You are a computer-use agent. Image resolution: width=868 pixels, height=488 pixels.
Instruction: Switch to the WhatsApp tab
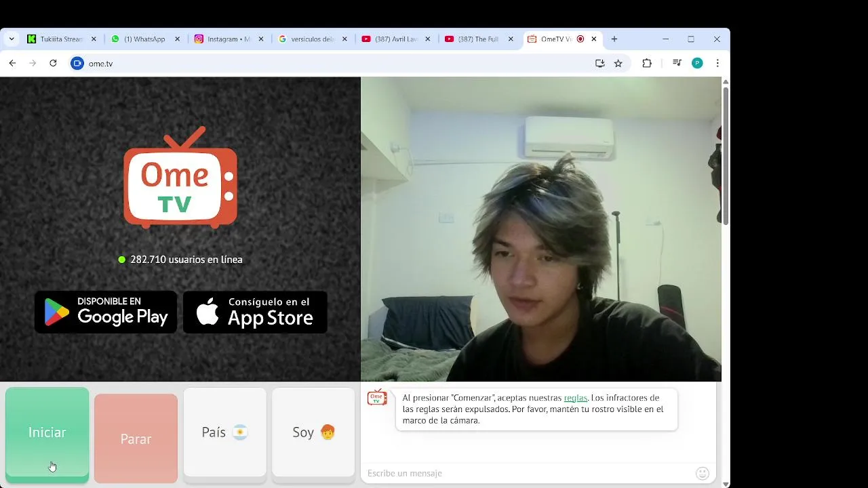(x=144, y=39)
